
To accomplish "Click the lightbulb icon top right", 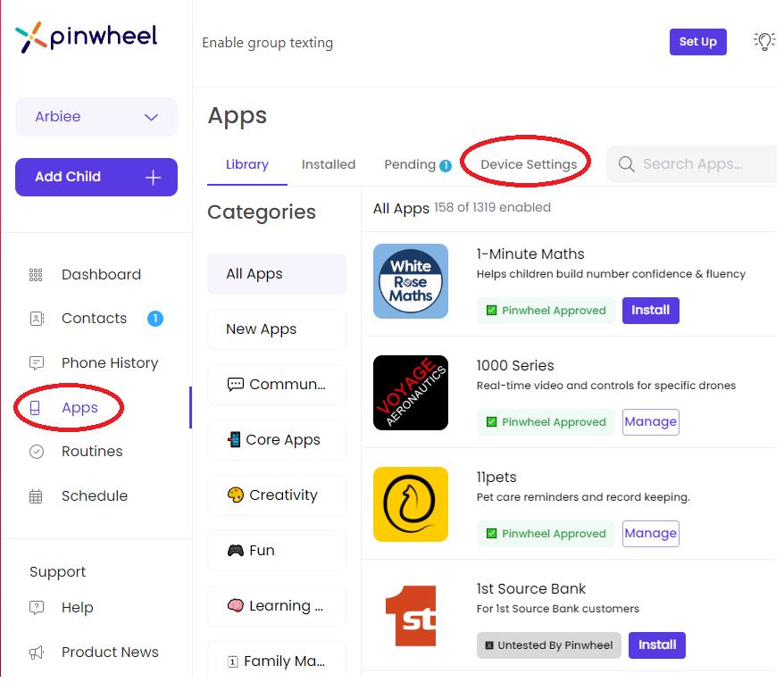I will pos(763,41).
